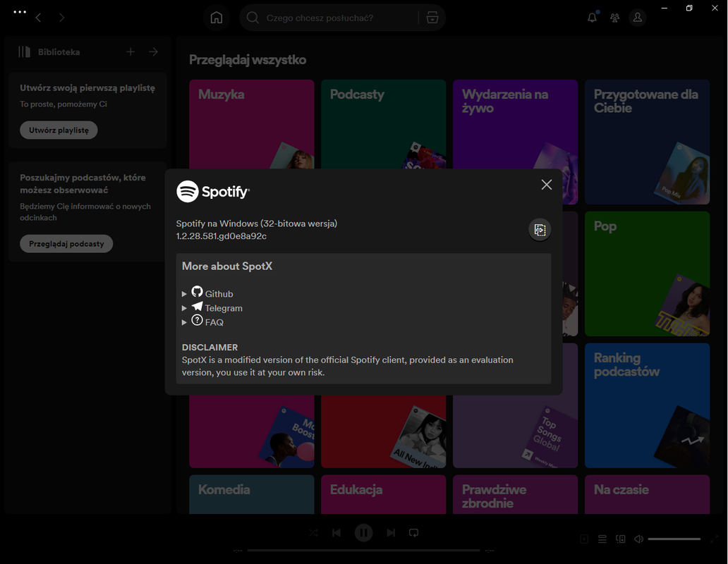This screenshot has height=564, width=728.
Task: Click the 'More about SpotX' heading
Action: click(x=227, y=266)
